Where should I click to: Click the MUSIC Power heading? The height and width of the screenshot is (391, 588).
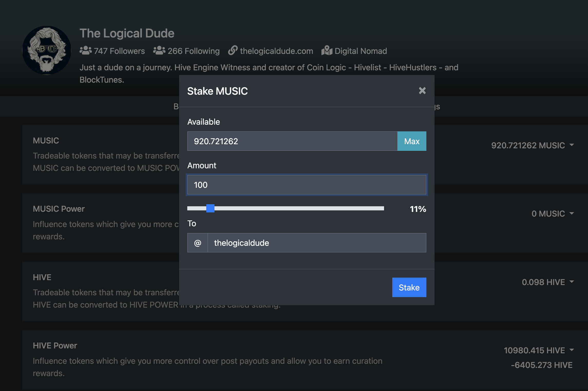pos(59,209)
